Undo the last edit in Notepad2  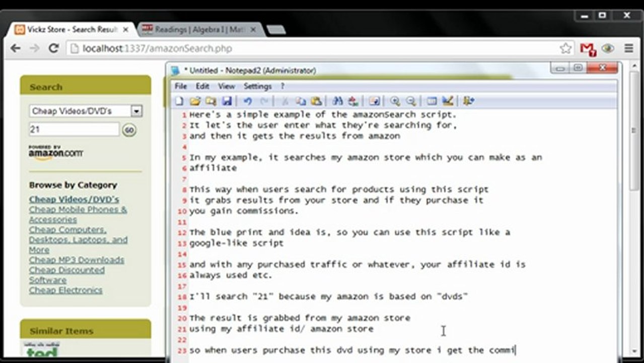[247, 101]
